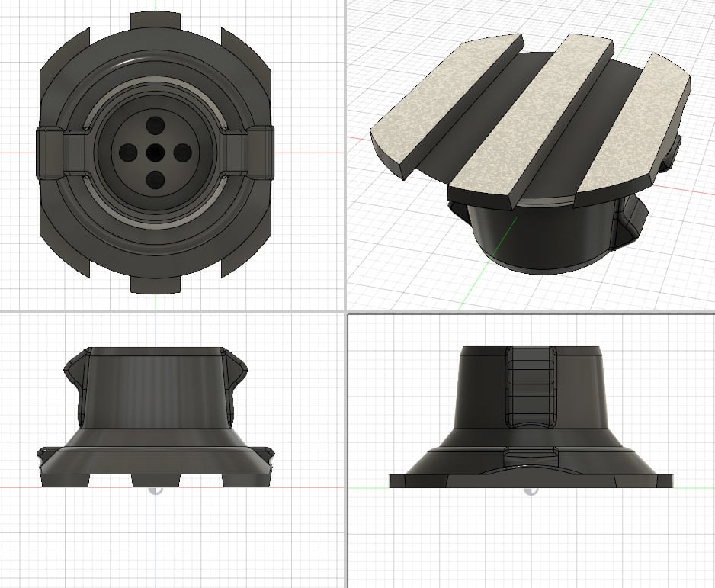
Task: Pick the leftmost small hole in the circular recess
Action: (127, 152)
